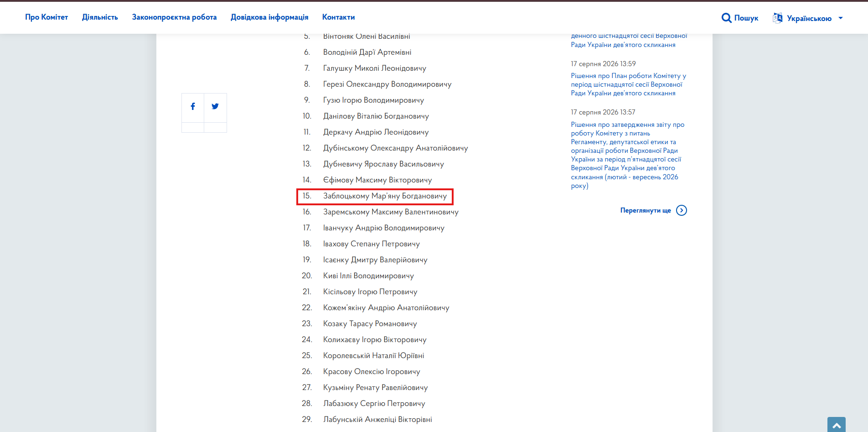Open the Законопроєктна робота menu
This screenshot has height=432, width=868.
pyautogui.click(x=174, y=17)
